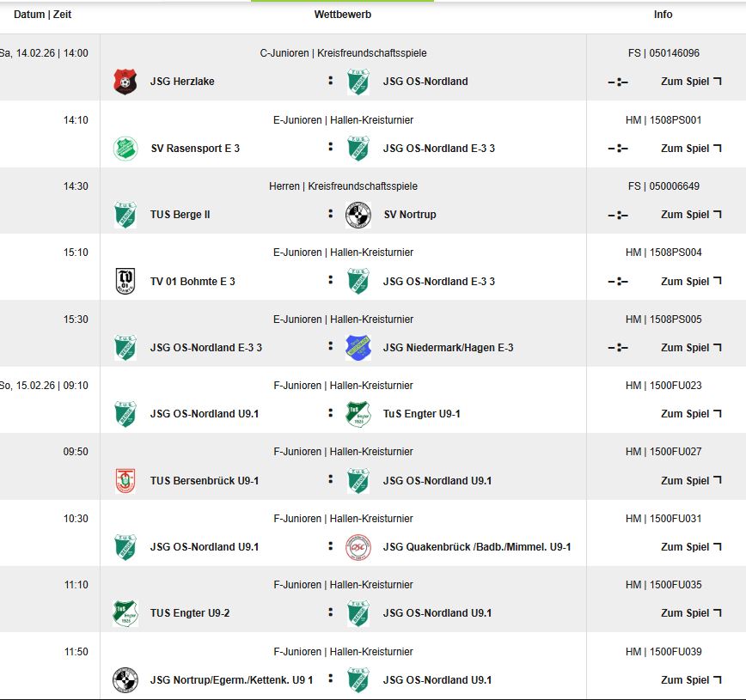Image resolution: width=746 pixels, height=700 pixels.
Task: Click the SV Rasensport E 3 crest
Action: (x=125, y=149)
